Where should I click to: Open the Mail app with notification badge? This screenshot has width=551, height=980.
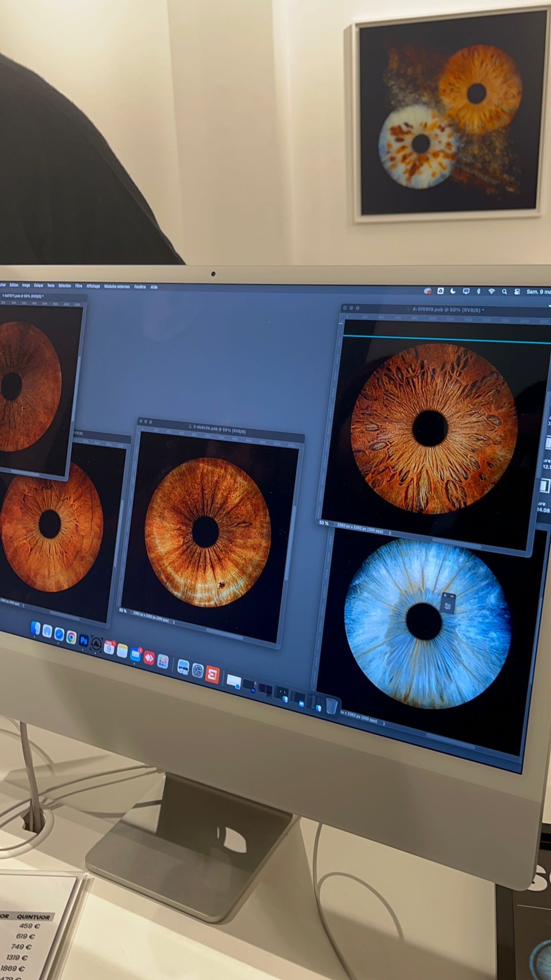coord(136,655)
